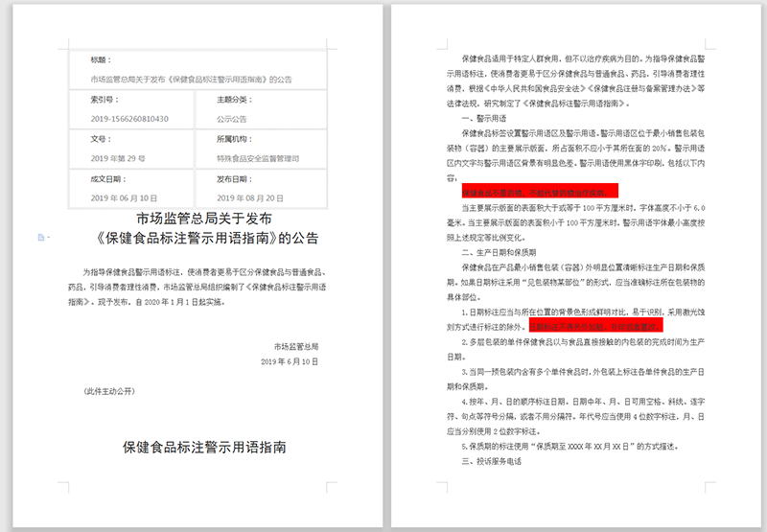
Task: Click the bottom heading '保健食品标注警示用语指南'
Action: (204, 447)
